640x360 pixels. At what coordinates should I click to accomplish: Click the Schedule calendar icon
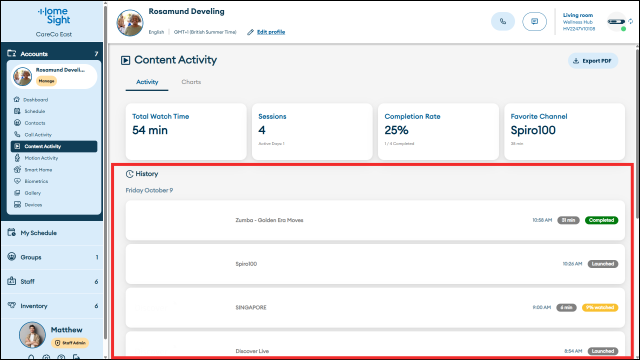[x=17, y=111]
